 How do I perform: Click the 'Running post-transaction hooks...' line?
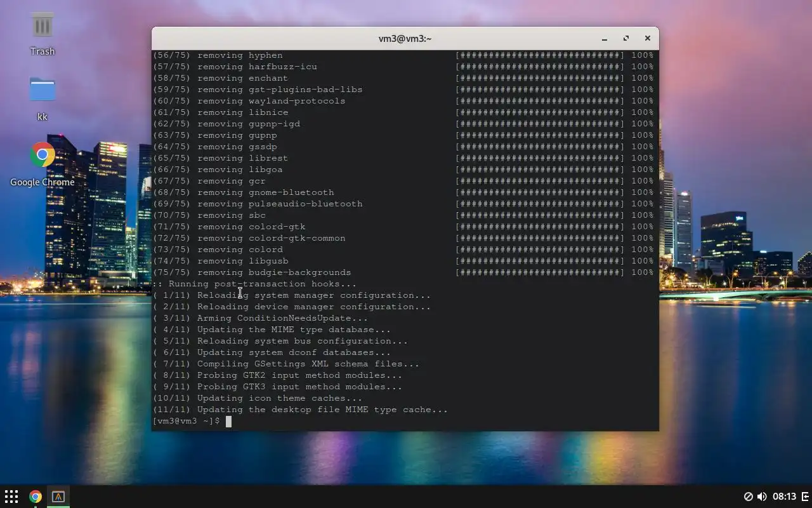(x=254, y=284)
